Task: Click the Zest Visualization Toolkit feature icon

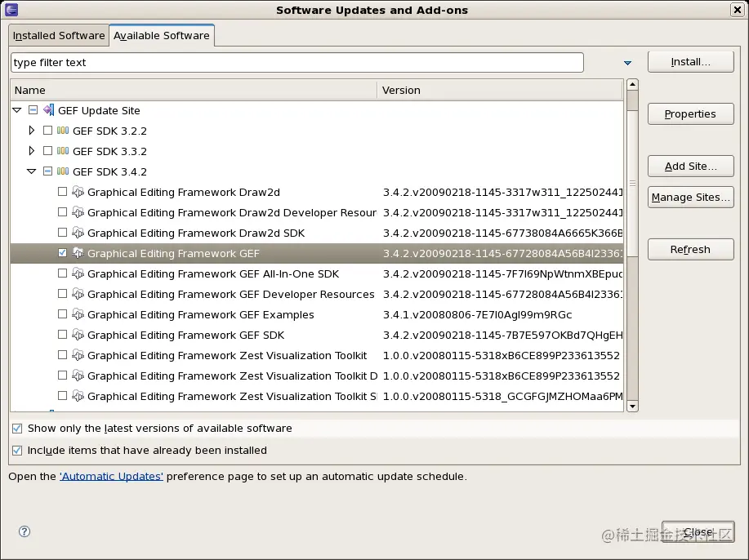Action: pos(78,355)
